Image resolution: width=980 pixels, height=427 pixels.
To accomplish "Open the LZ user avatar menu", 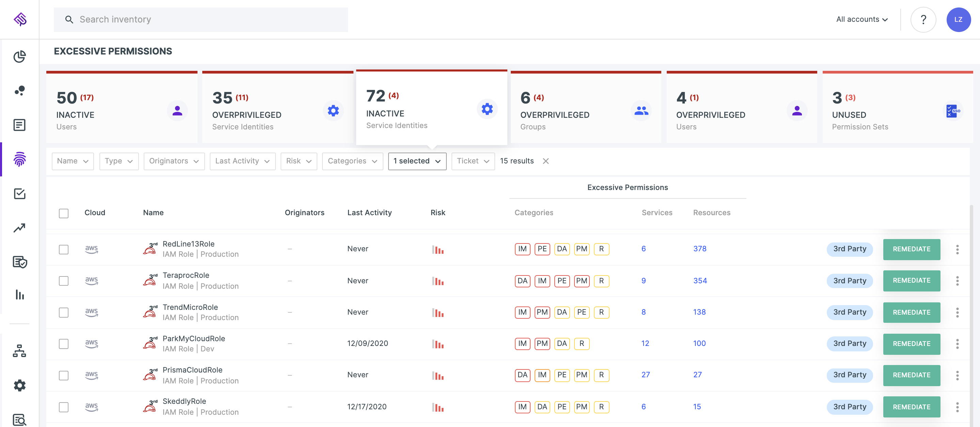I will [x=958, y=19].
